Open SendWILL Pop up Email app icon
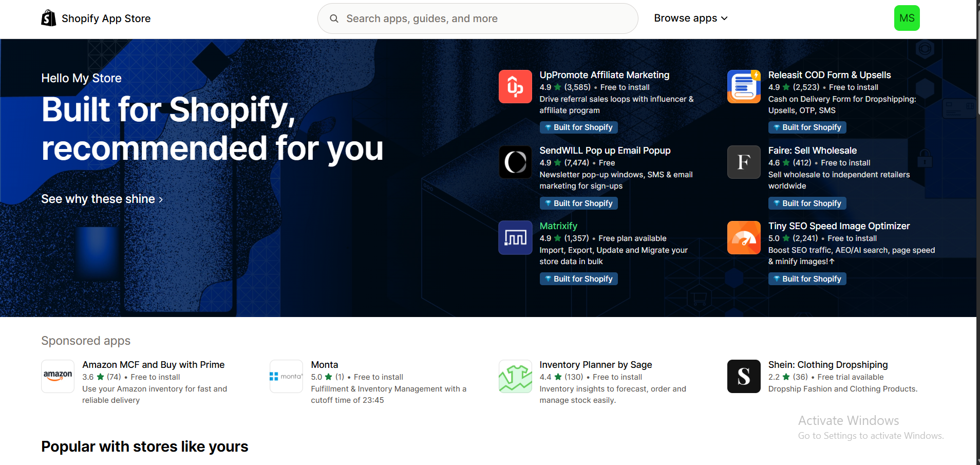 tap(515, 162)
